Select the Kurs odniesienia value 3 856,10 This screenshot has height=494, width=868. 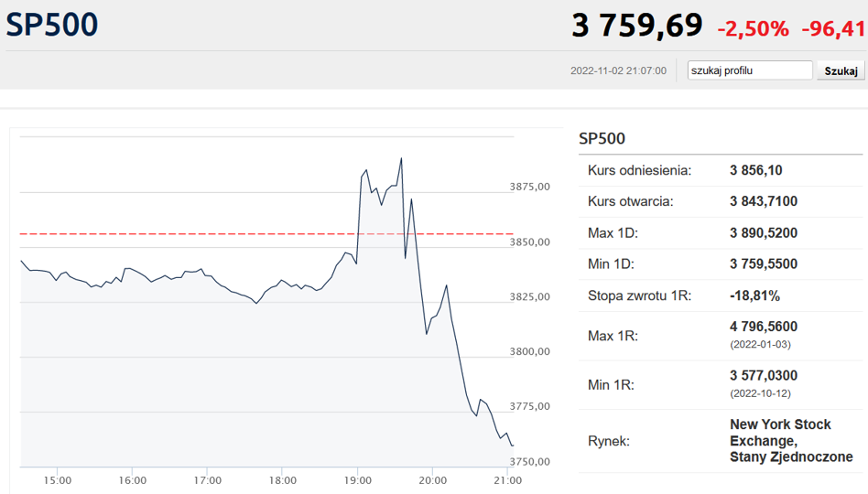pyautogui.click(x=755, y=170)
